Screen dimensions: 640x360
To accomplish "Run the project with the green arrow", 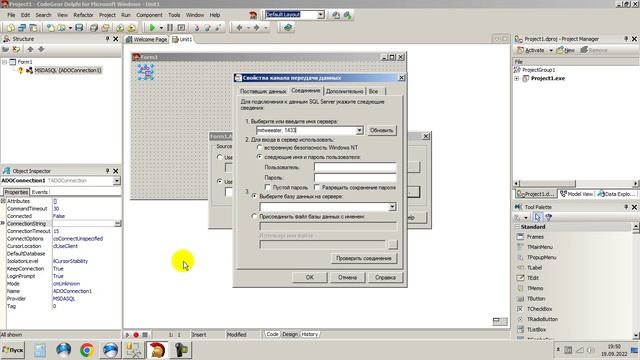I will click(152, 28).
